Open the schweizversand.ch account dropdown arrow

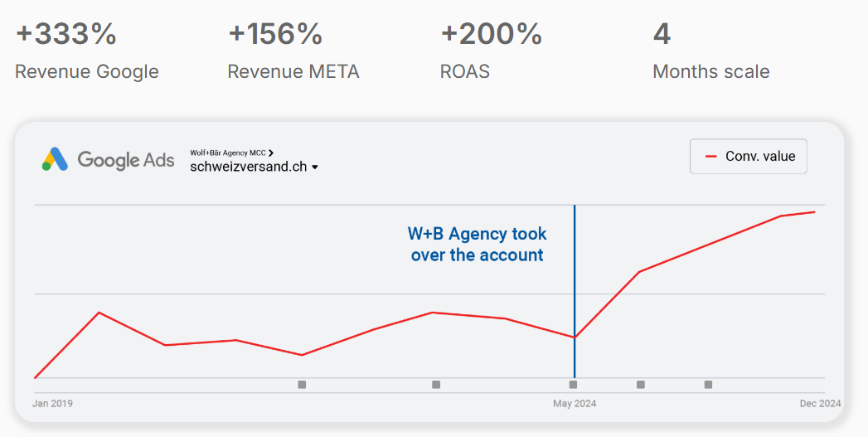(315, 168)
